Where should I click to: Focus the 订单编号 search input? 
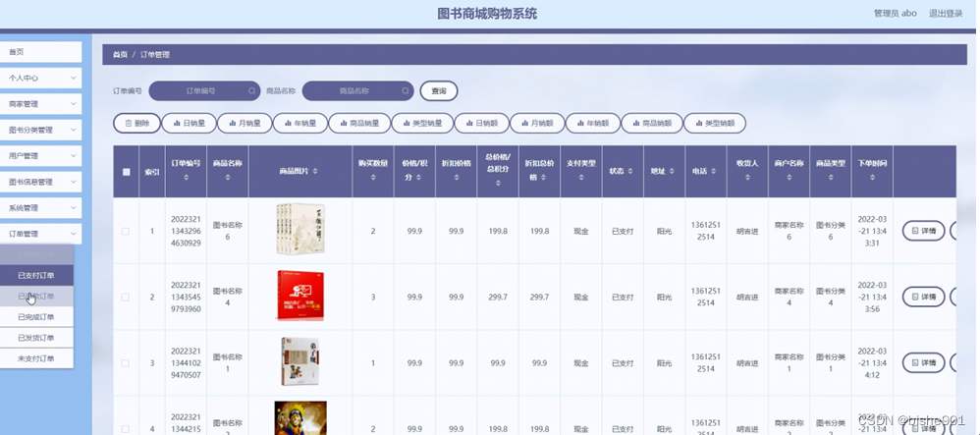click(x=204, y=90)
